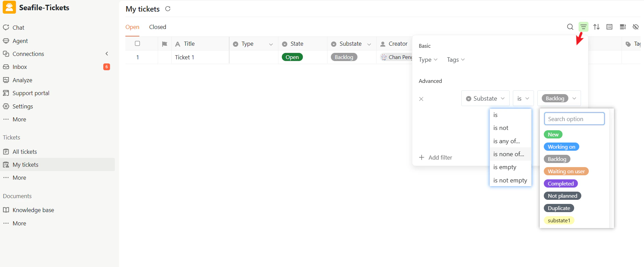Open the row height toolbar icon
The image size is (644, 267).
[x=623, y=27]
